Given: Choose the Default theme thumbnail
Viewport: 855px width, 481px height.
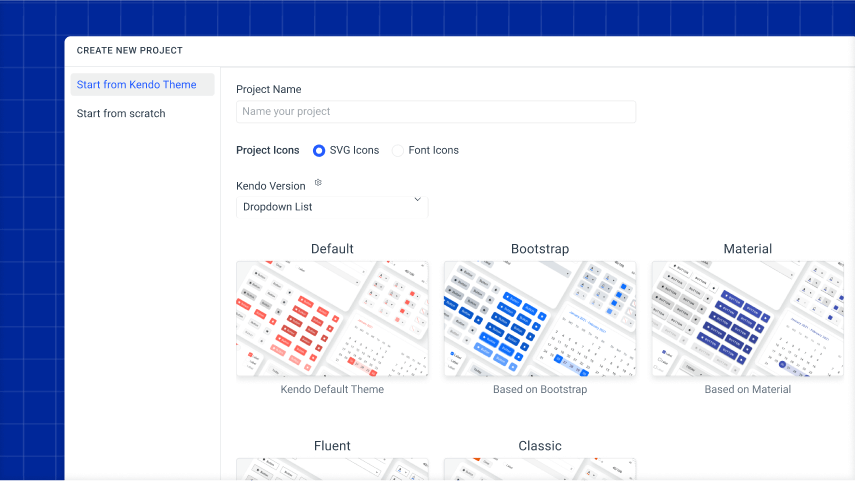Looking at the screenshot, I should click(332, 318).
